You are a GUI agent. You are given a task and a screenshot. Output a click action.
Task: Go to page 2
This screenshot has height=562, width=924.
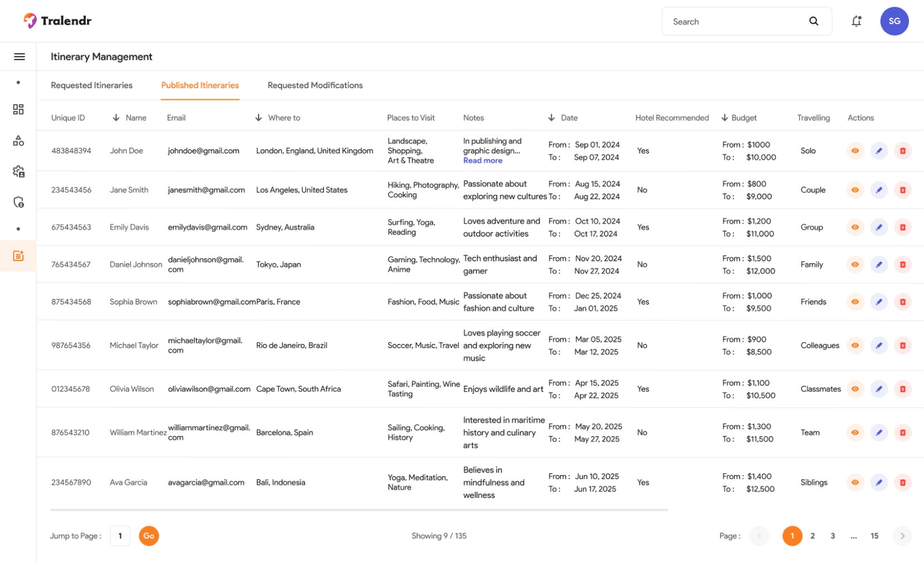point(813,536)
